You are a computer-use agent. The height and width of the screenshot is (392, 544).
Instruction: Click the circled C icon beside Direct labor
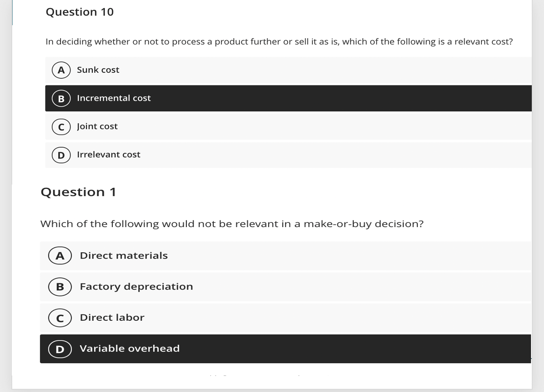click(x=59, y=318)
